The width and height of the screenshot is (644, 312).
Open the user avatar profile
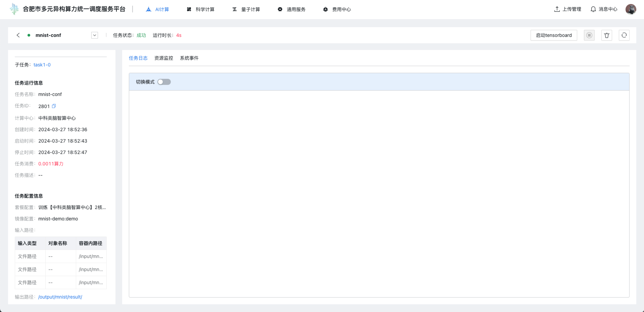[x=631, y=9]
